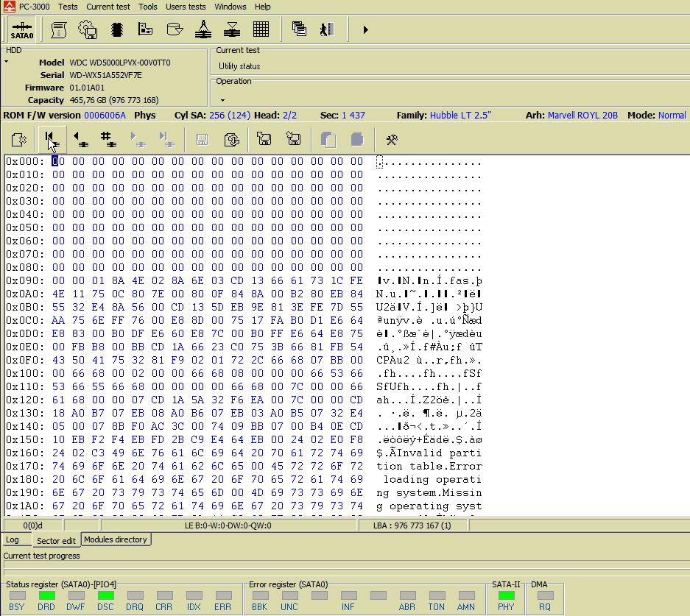
Task: Click the greyed next sector arrow
Action: pyautogui.click(x=137, y=139)
